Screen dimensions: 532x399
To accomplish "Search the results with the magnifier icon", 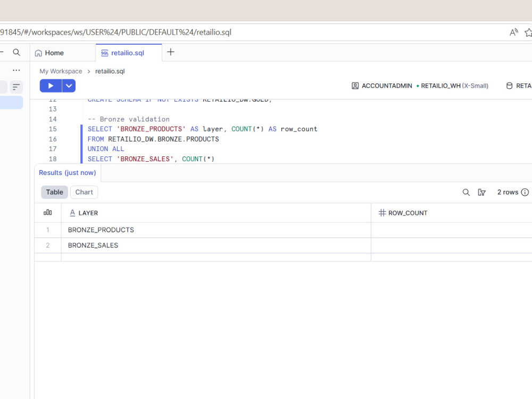I will coord(466,193).
